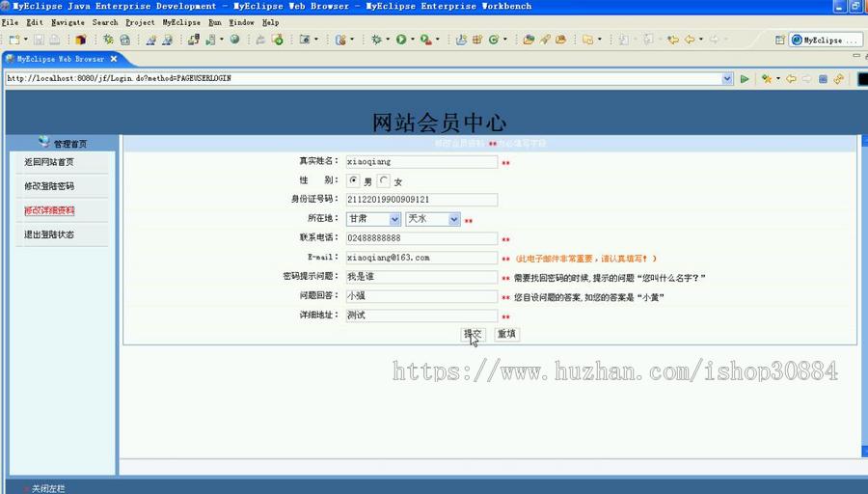Select the MyEclipse Web Browser tab
The image size is (868, 494).
[61, 59]
